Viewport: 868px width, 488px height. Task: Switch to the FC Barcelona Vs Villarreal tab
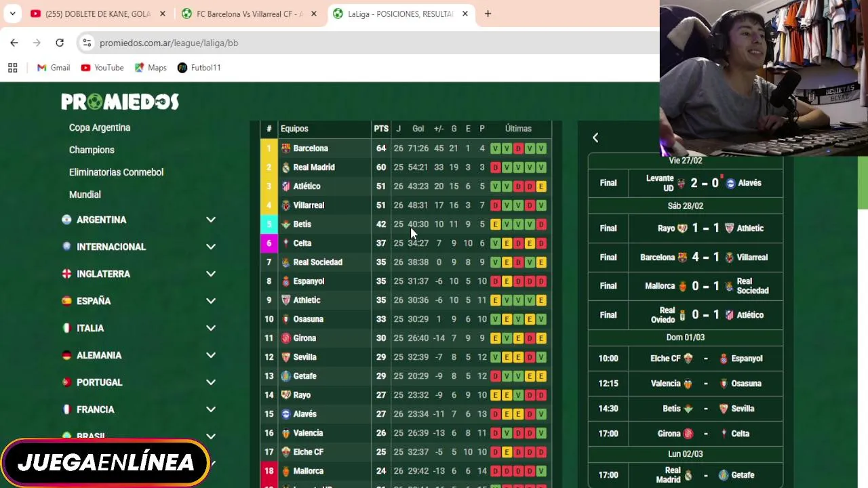tap(249, 14)
